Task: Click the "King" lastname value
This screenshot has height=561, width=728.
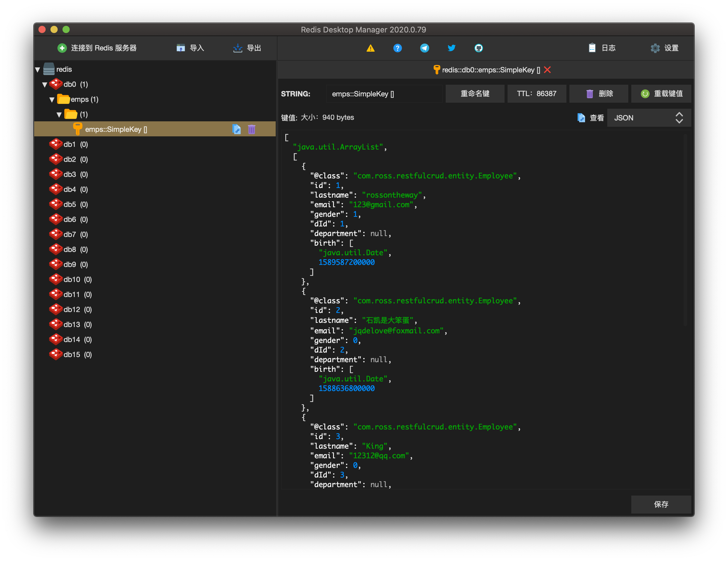Action: (374, 446)
